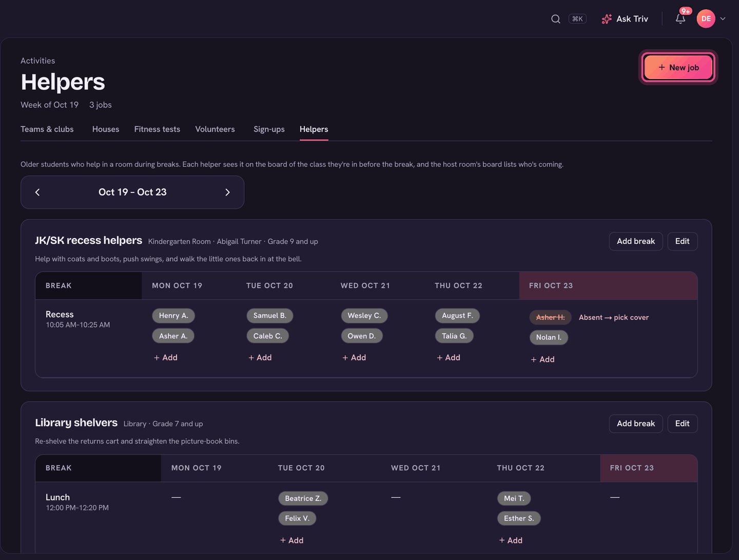The image size is (739, 560).
Task: Open the Fitness tests tab
Action: tap(157, 129)
